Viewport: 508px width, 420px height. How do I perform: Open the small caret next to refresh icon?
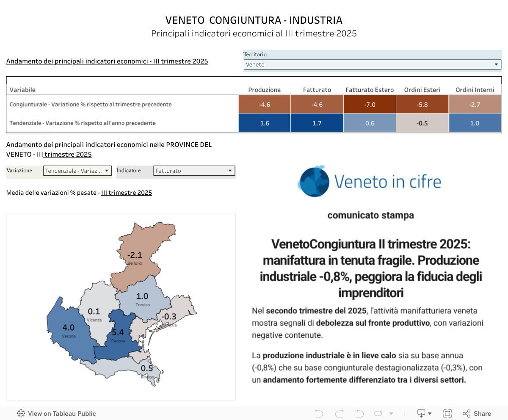[391, 414]
